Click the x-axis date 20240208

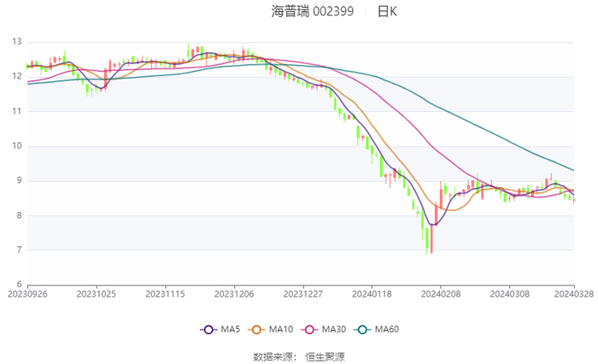coord(441,294)
